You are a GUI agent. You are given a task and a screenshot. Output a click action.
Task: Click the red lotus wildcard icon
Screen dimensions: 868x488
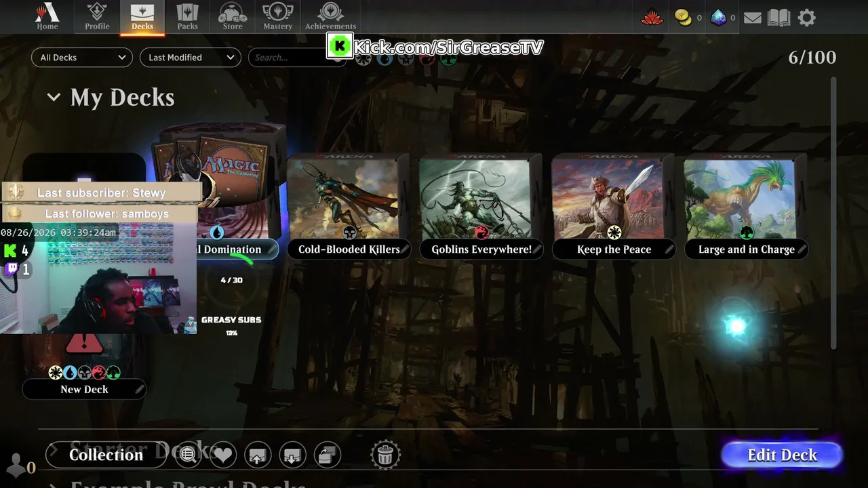652,18
